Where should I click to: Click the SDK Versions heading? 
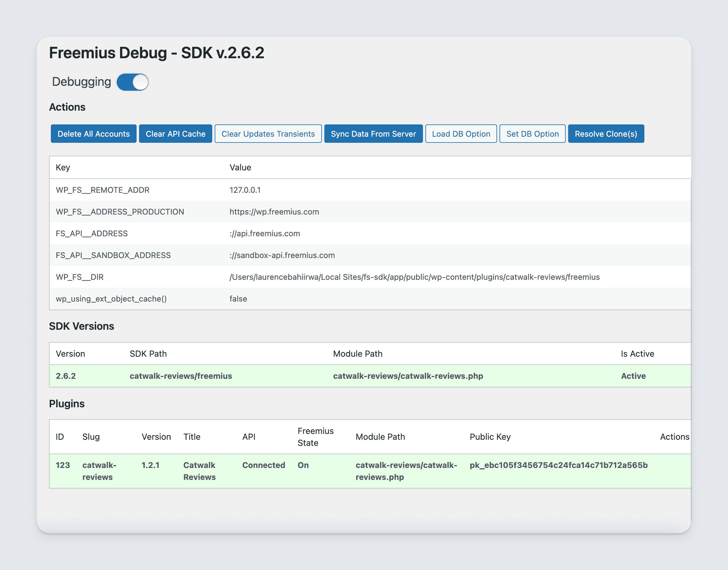[81, 326]
